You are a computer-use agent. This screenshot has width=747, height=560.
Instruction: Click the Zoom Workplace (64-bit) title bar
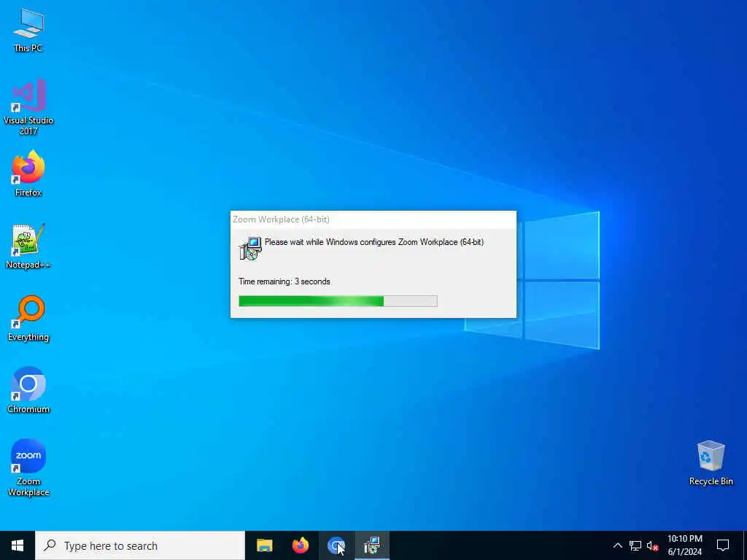(373, 219)
